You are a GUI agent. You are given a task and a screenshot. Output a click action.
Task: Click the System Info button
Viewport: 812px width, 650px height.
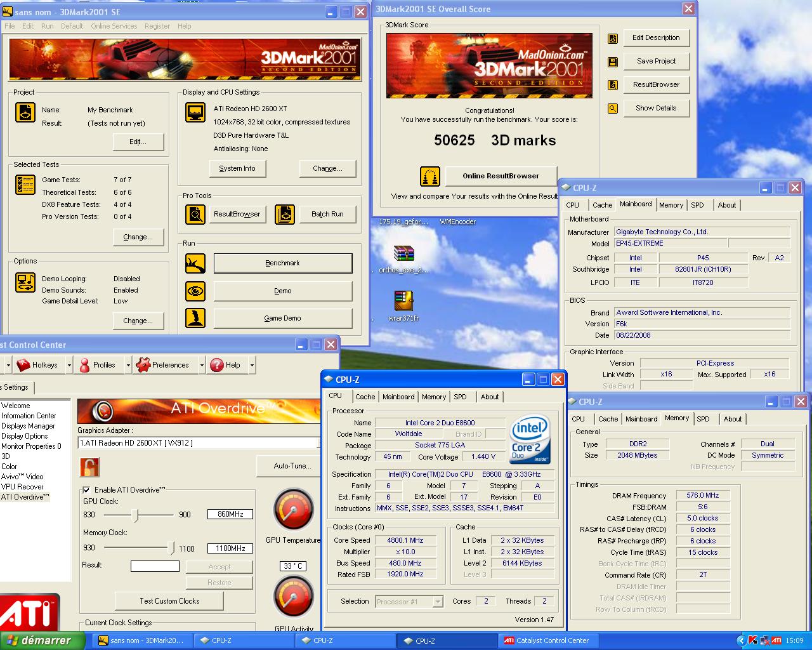237,168
